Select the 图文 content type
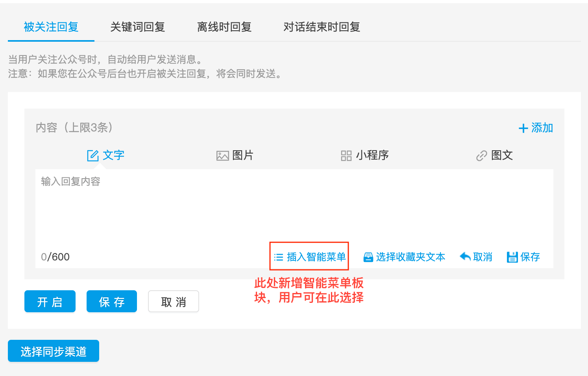 [x=494, y=155]
